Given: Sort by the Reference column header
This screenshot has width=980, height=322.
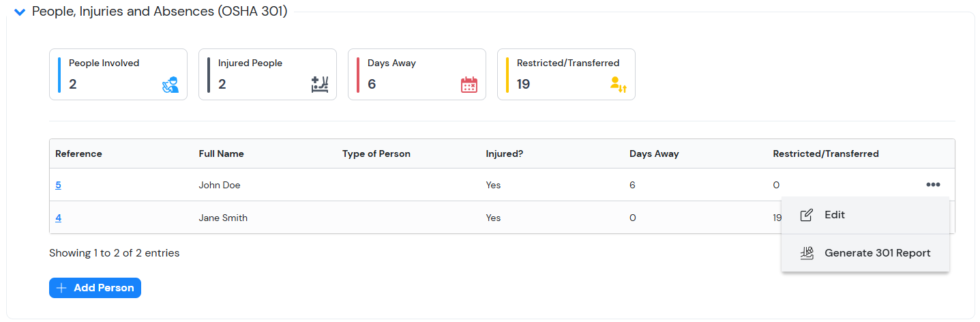Looking at the screenshot, I should click(78, 154).
